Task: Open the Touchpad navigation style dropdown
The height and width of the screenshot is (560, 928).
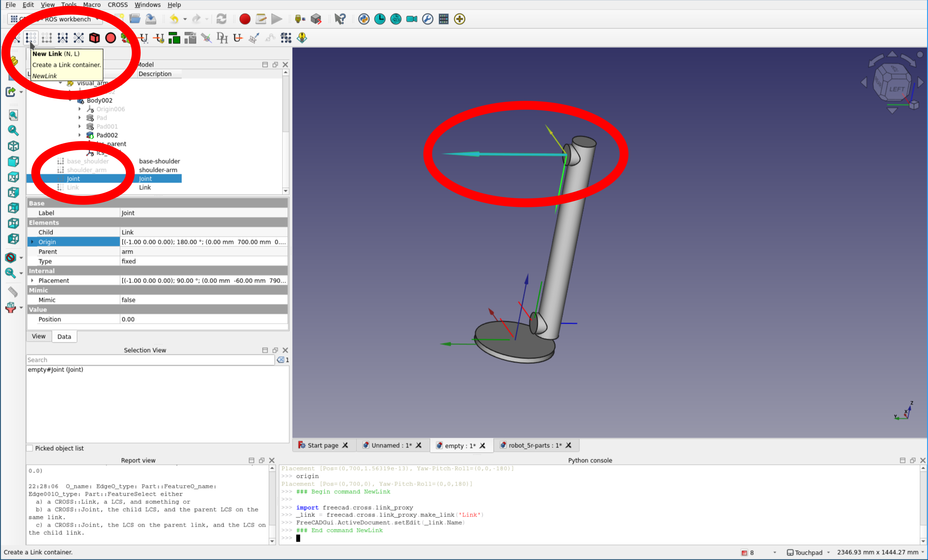Action: pos(809,552)
